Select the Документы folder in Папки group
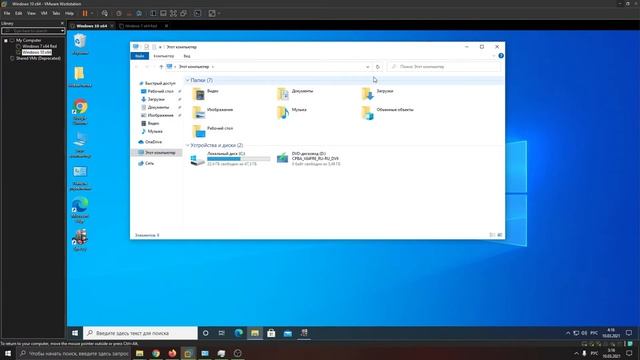The height and width of the screenshot is (360, 640). (295, 94)
